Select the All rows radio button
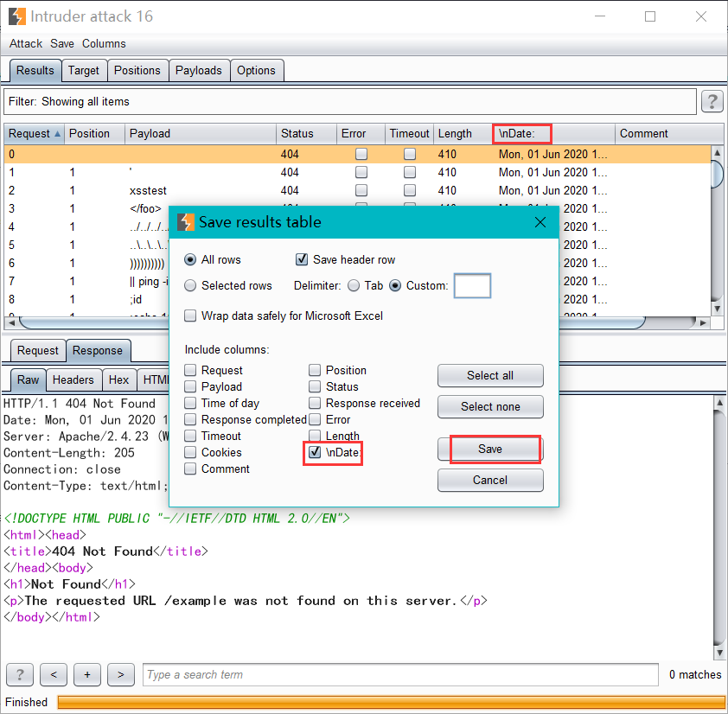This screenshot has height=714, width=728. 190,259
